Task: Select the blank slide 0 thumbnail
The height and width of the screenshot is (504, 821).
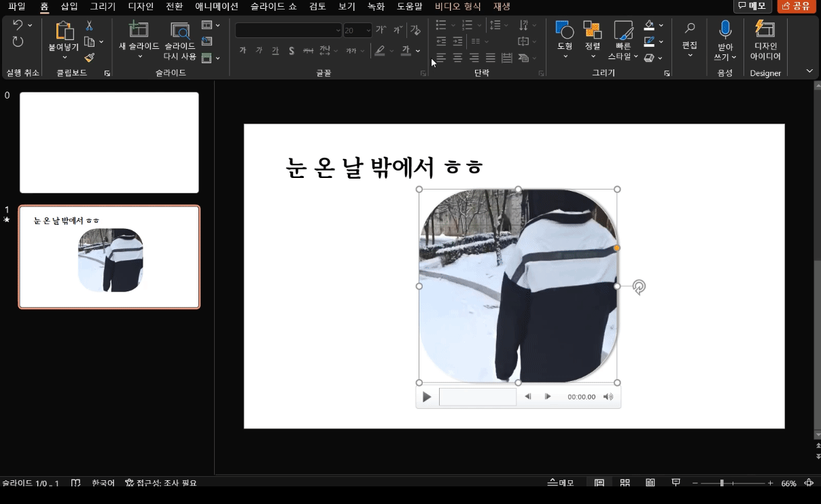Action: [109, 143]
